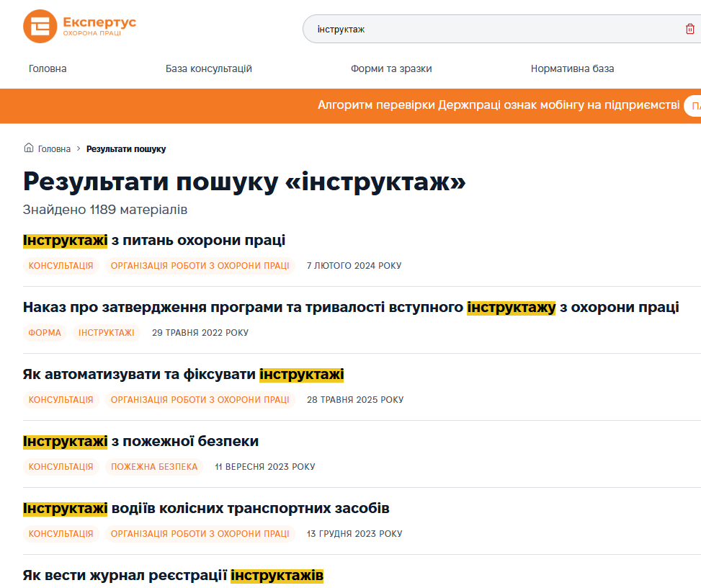Open the База консультацій menu item
The height and width of the screenshot is (588, 701).
coord(209,69)
